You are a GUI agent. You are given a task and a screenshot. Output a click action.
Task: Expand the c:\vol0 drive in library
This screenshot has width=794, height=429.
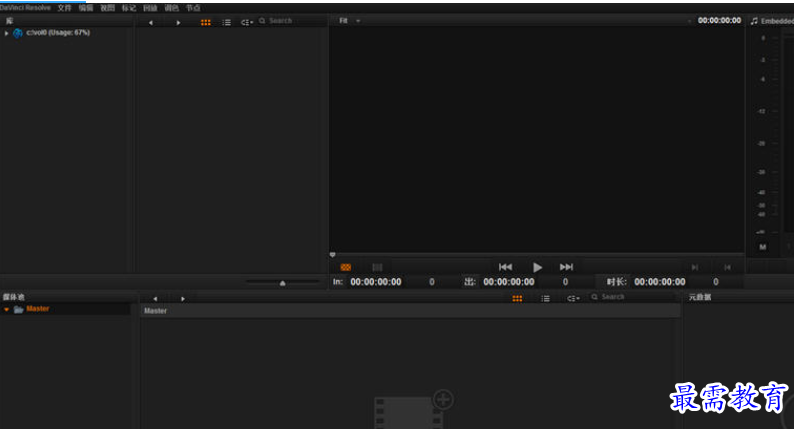click(7, 33)
